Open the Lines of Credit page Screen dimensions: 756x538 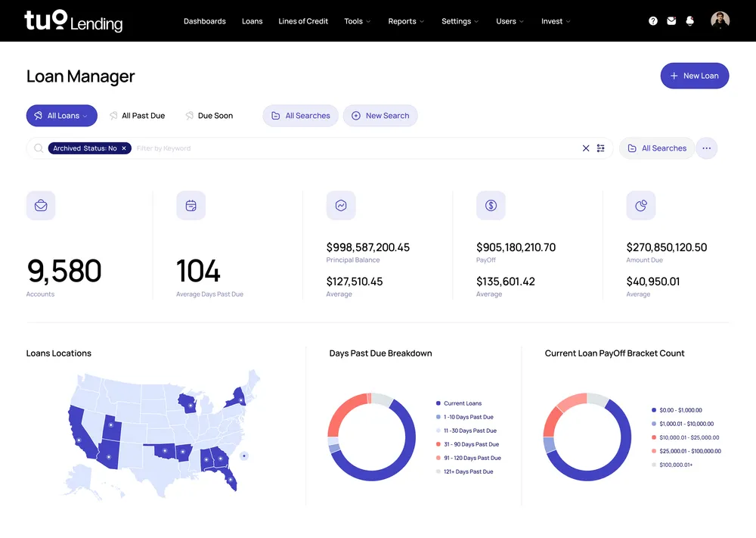click(303, 21)
